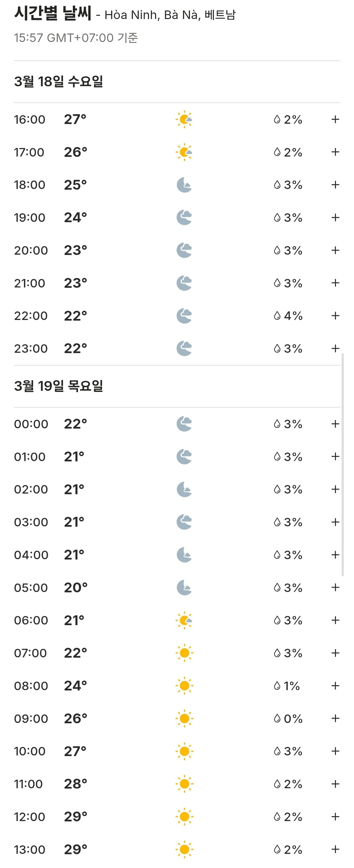Expand the 05:00 forecast row
The height and width of the screenshot is (868, 354).
[x=335, y=587]
